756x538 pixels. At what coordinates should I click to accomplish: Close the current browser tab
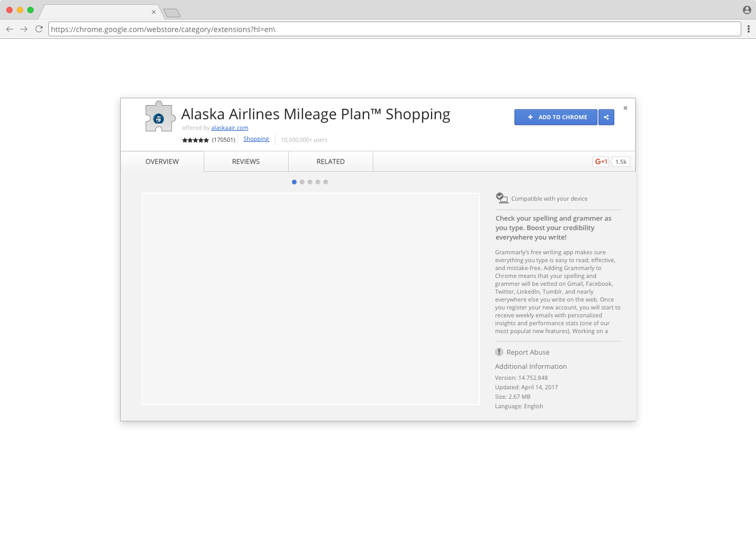tap(154, 12)
